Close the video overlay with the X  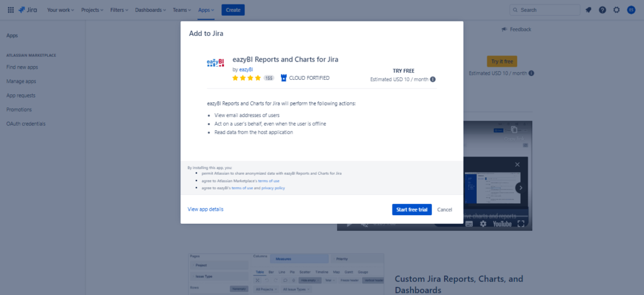[518, 164]
